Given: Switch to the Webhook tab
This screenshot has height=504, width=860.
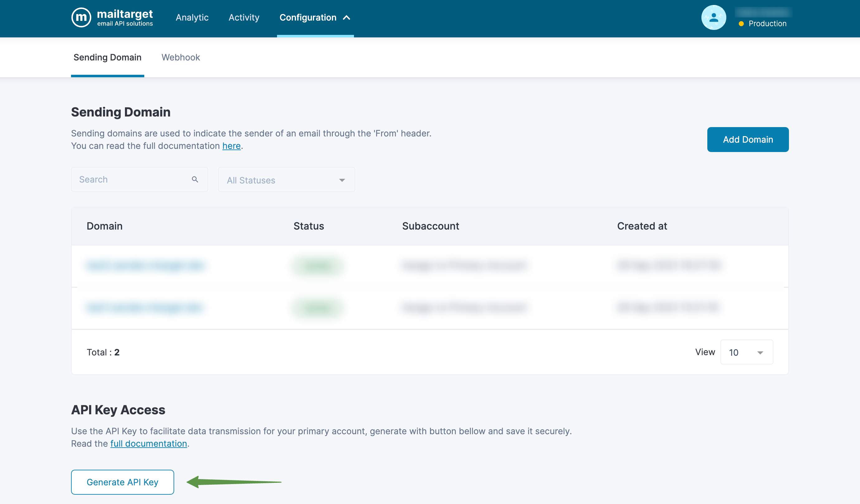Looking at the screenshot, I should pos(180,57).
